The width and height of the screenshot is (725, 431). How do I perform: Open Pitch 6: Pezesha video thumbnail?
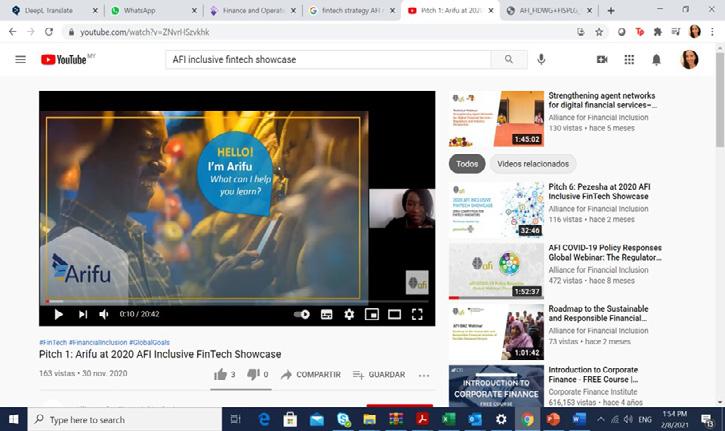pyautogui.click(x=496, y=210)
